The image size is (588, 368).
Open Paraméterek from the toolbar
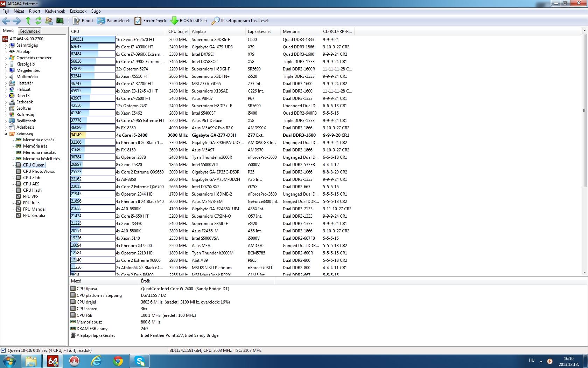113,21
